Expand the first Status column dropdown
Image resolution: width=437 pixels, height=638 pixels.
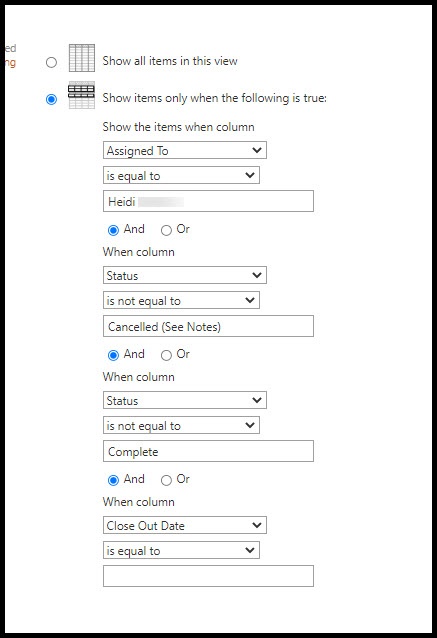point(185,275)
